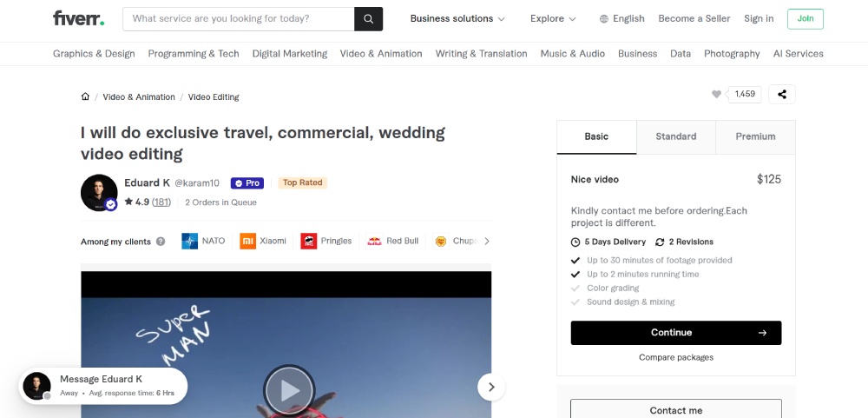
Task: Click the Xiaomi client logo
Action: (x=248, y=242)
